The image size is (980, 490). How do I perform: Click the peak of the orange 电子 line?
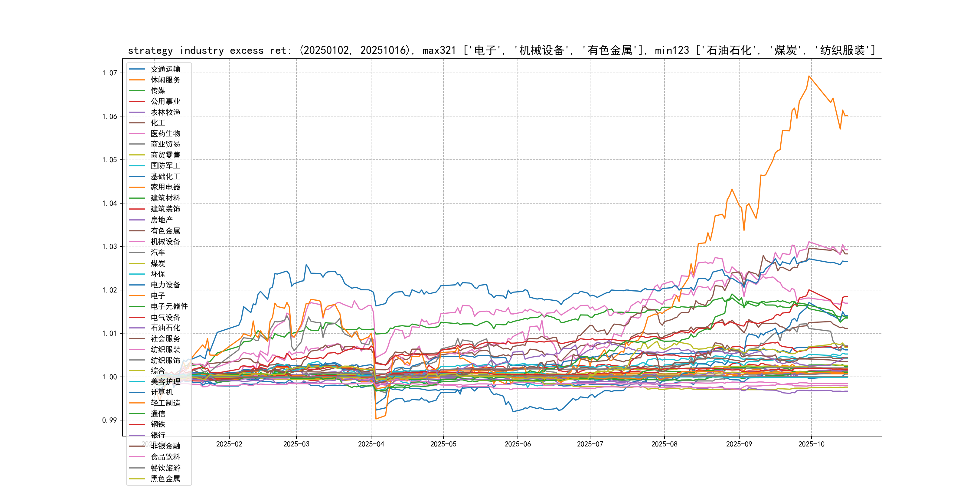click(809, 76)
